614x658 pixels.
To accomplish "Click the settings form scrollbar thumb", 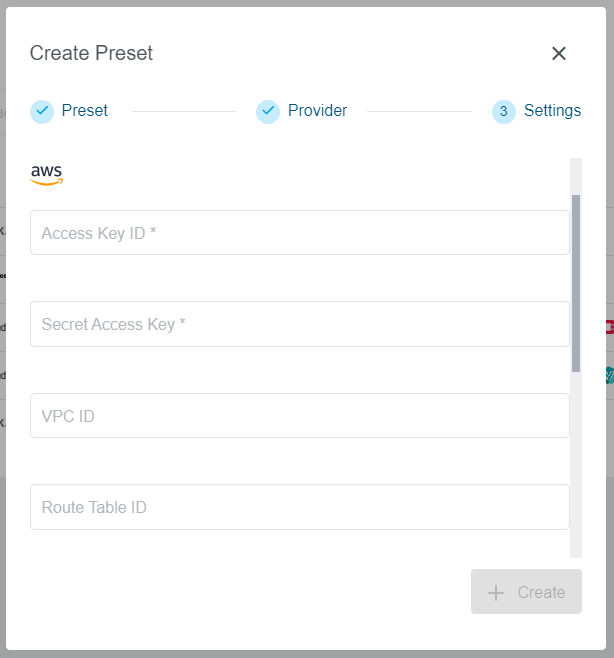I will 576,283.
